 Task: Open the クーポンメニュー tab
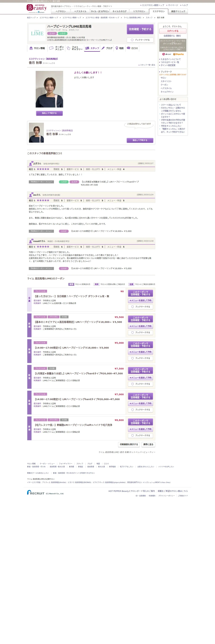[56, 48]
